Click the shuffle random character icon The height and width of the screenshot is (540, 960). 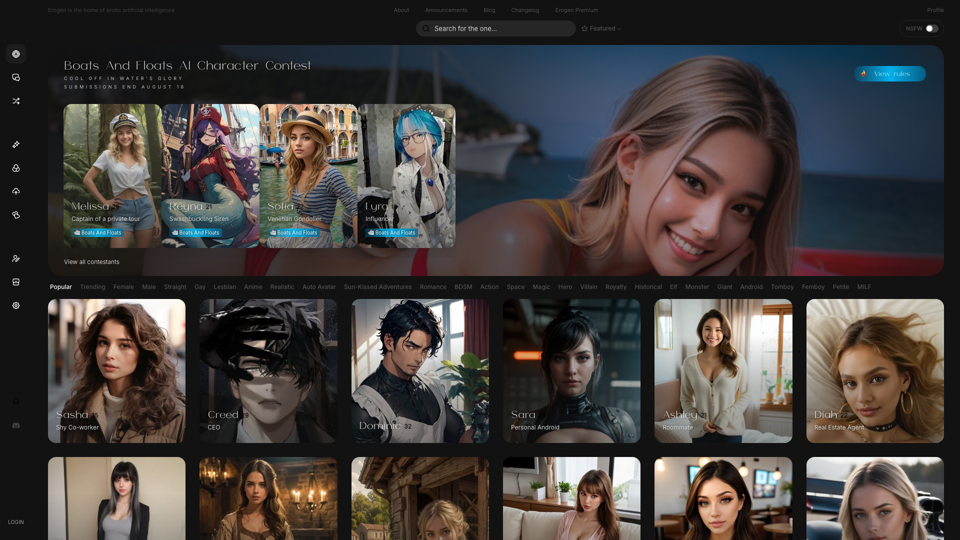coord(16,101)
